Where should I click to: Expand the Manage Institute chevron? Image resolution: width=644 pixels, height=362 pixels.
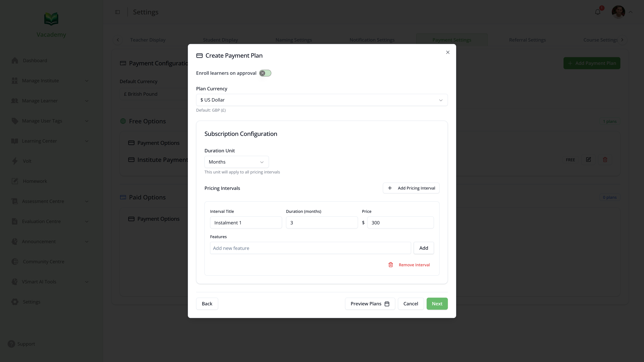pos(87,81)
